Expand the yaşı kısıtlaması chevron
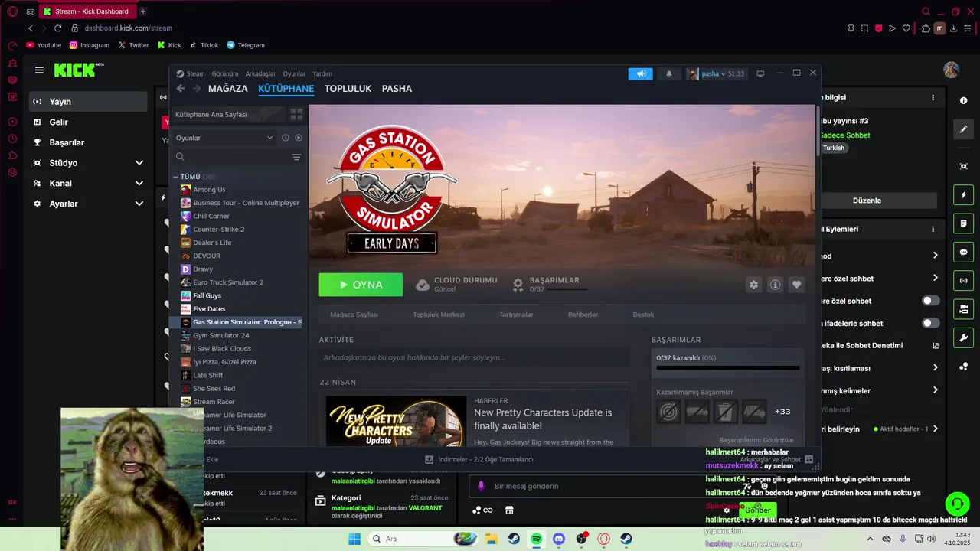This screenshot has width=980, height=551. click(x=936, y=368)
